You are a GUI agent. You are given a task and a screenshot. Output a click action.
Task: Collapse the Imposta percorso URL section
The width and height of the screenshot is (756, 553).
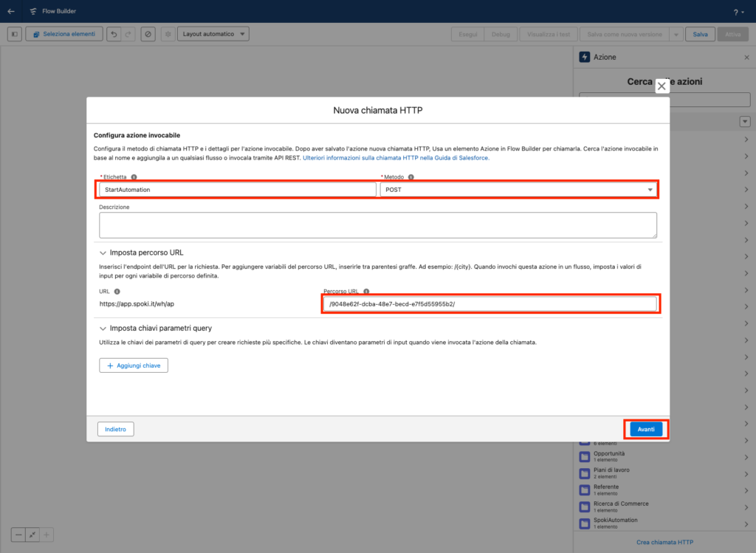tap(102, 252)
